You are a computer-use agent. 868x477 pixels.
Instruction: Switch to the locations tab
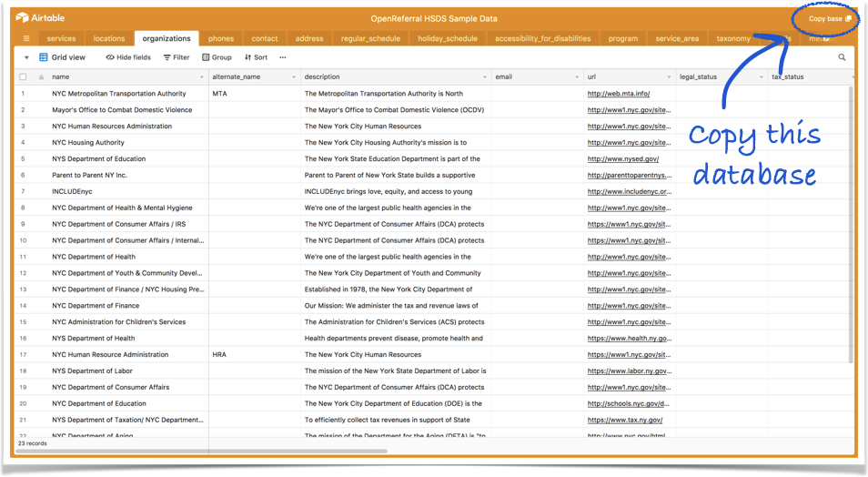click(109, 39)
